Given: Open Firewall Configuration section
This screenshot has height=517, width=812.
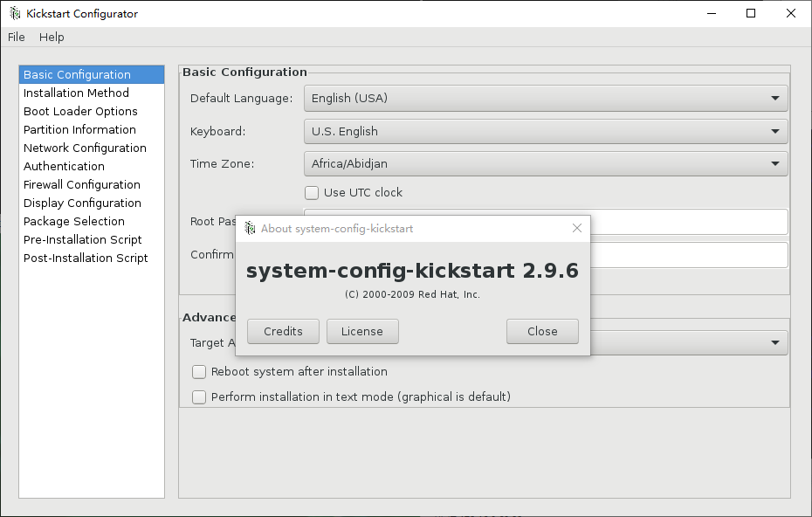Looking at the screenshot, I should [x=92, y=185].
